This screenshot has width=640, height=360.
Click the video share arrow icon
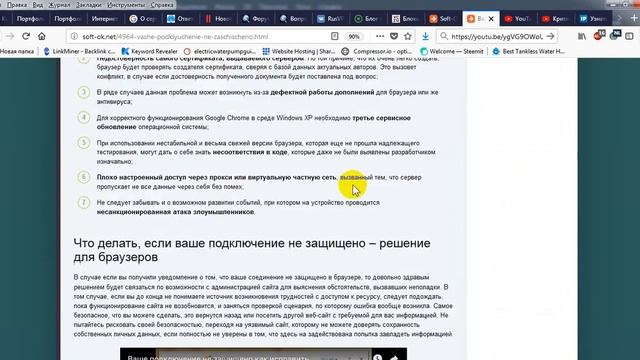(x=394, y=358)
